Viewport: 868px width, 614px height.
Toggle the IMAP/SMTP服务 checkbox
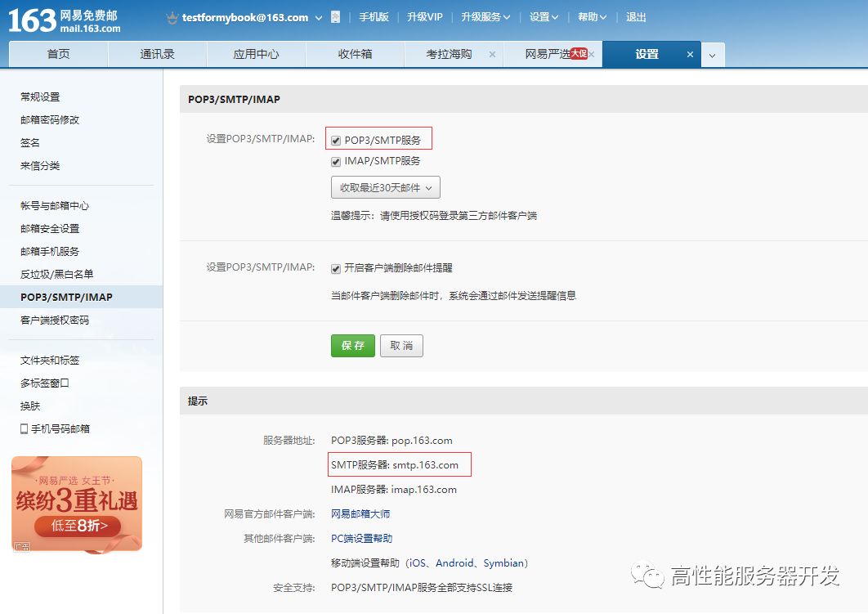click(x=335, y=162)
